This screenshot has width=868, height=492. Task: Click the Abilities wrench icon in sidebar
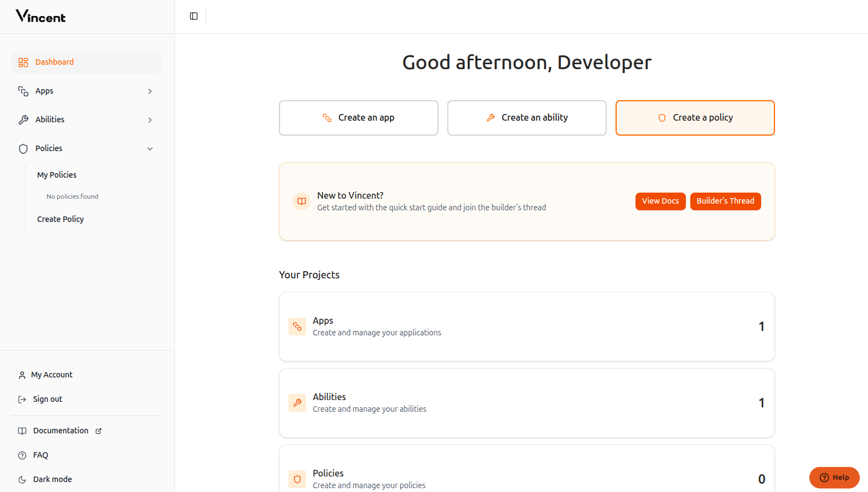23,120
